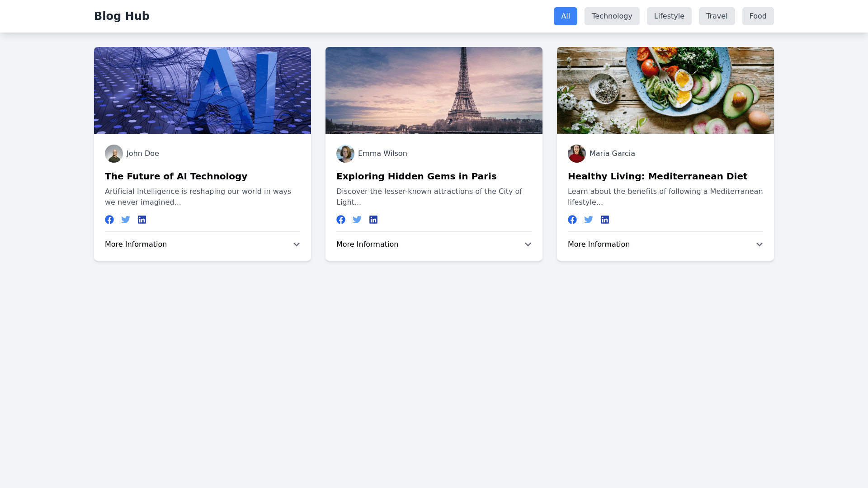Share the AI Technology post on Twitter

(126, 220)
